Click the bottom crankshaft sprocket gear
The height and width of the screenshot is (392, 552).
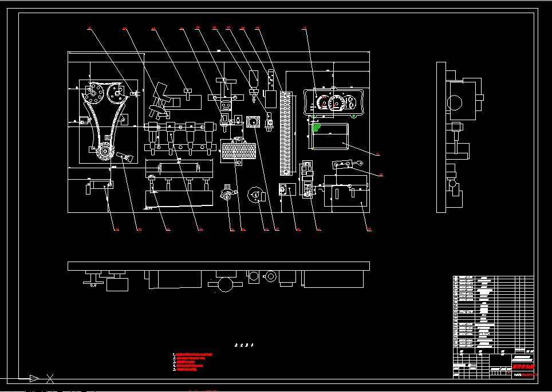tap(105, 152)
